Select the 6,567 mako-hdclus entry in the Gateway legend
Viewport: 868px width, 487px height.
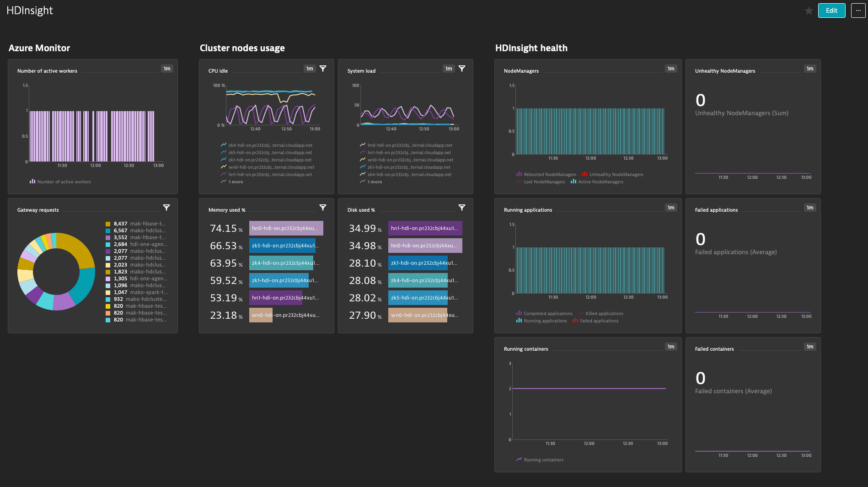pos(136,230)
